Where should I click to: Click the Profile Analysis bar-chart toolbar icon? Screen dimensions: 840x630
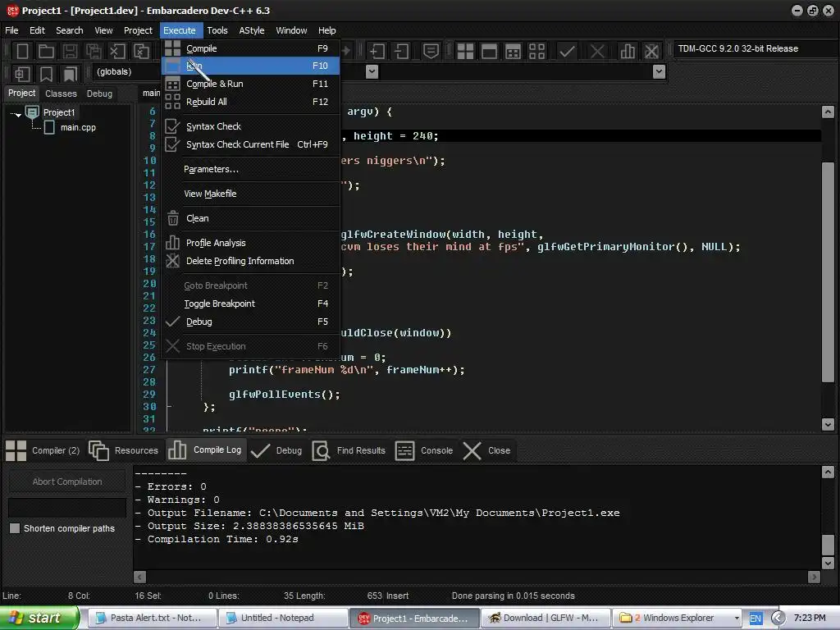click(x=628, y=52)
